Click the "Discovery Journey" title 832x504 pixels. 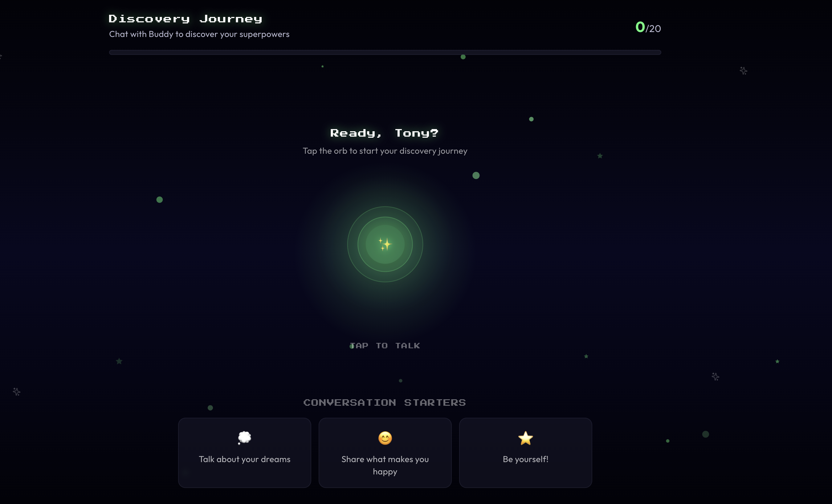tap(185, 18)
